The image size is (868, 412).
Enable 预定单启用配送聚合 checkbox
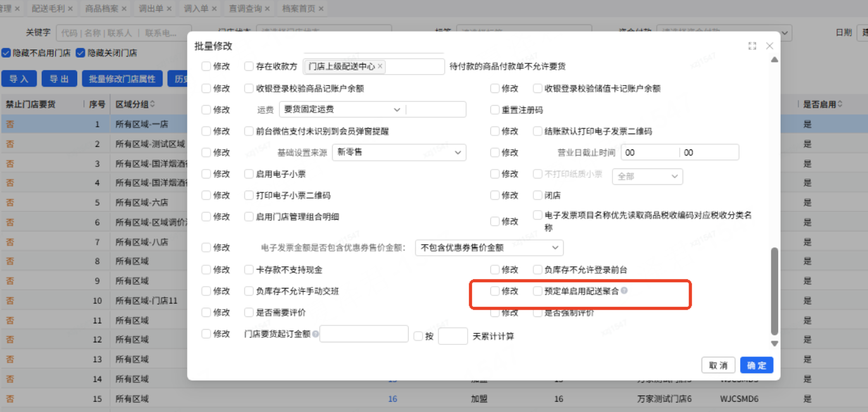[x=538, y=291]
